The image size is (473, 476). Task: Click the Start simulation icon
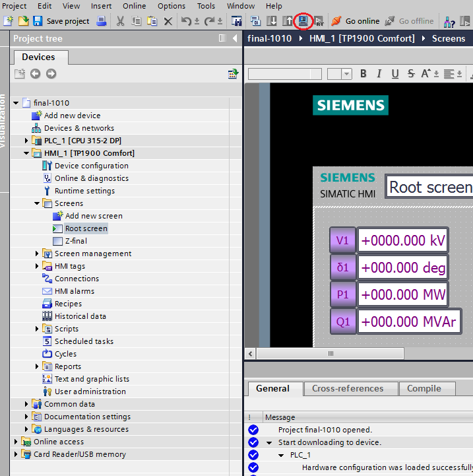pos(303,20)
